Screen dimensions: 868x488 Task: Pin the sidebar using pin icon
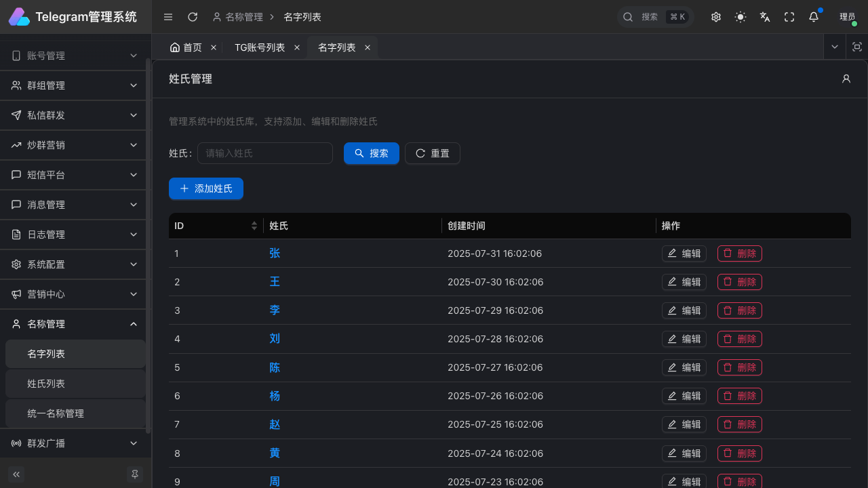pos(135,474)
